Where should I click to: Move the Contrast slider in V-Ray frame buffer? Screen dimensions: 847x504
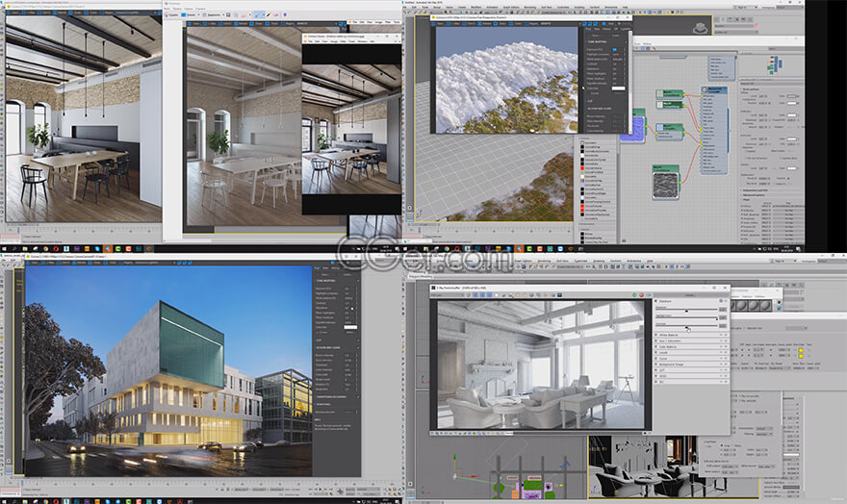click(686, 326)
